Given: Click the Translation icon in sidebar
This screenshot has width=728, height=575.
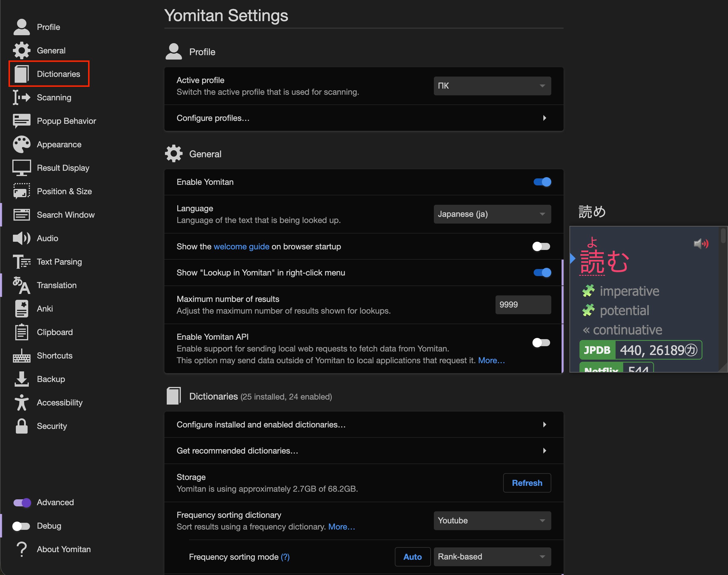Looking at the screenshot, I should (21, 285).
